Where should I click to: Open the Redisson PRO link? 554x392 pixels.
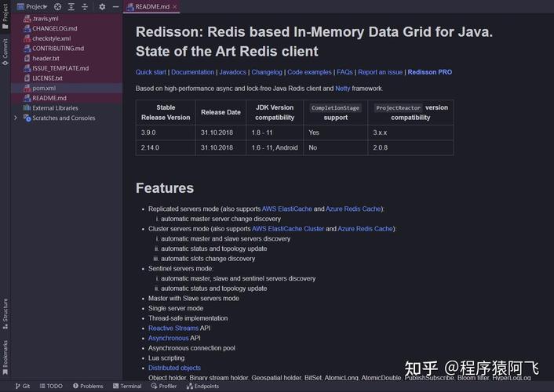[x=430, y=72]
